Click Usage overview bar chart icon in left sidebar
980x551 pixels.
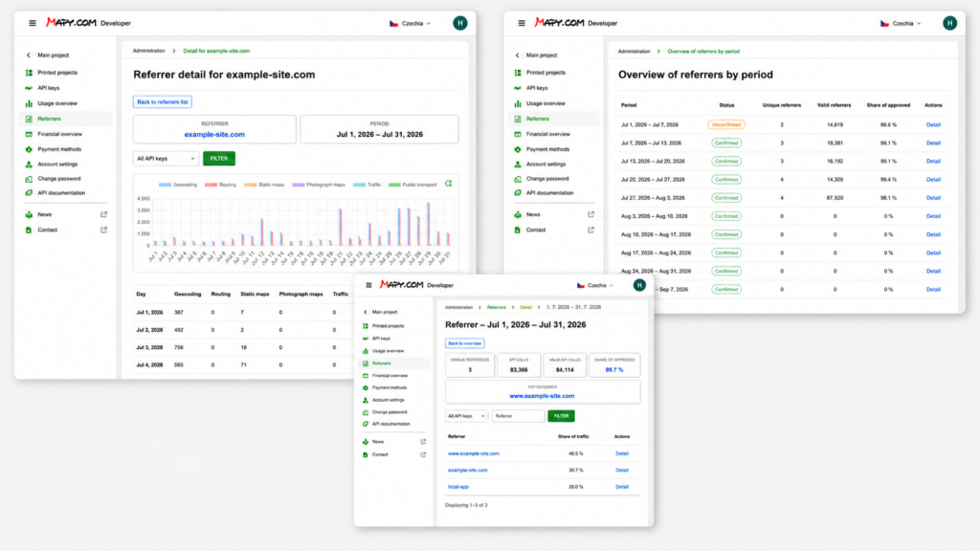(x=29, y=103)
